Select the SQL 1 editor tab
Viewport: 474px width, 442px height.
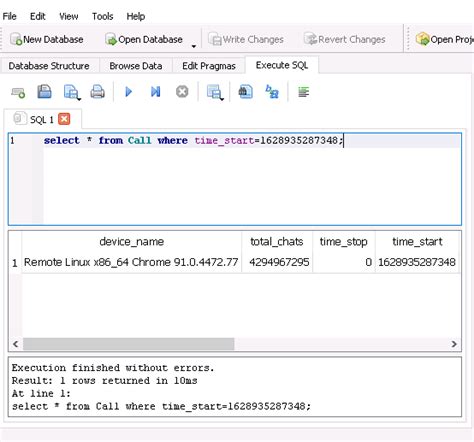tap(42, 119)
